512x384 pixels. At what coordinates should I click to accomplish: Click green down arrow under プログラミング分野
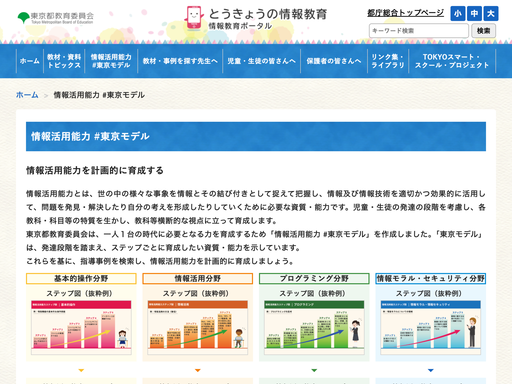coord(314,370)
